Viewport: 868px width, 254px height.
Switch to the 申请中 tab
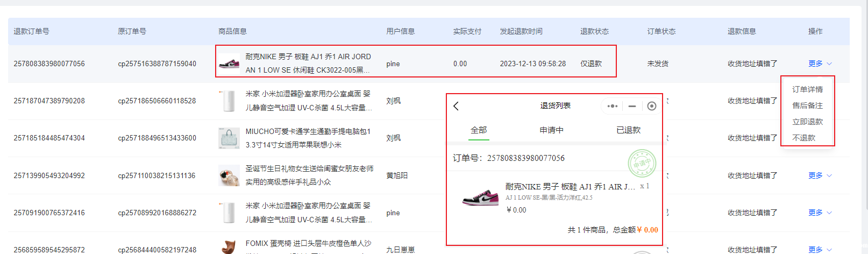[551, 130]
